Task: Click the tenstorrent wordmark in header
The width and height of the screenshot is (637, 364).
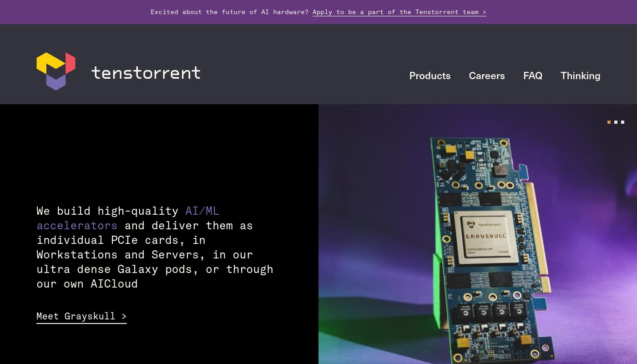Action: (146, 73)
